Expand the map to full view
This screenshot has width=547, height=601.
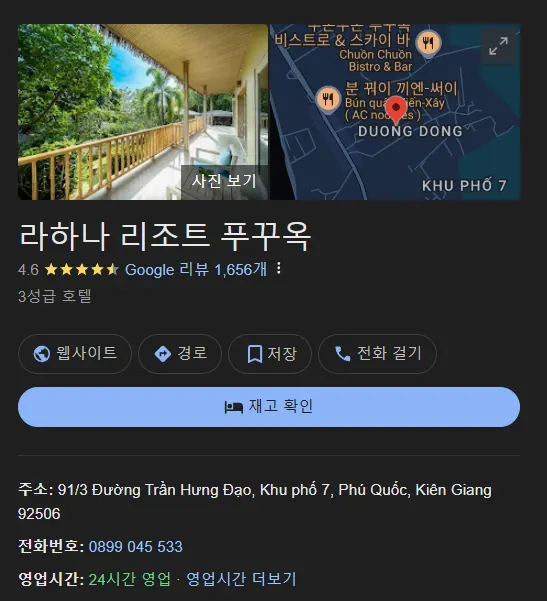pos(498,46)
